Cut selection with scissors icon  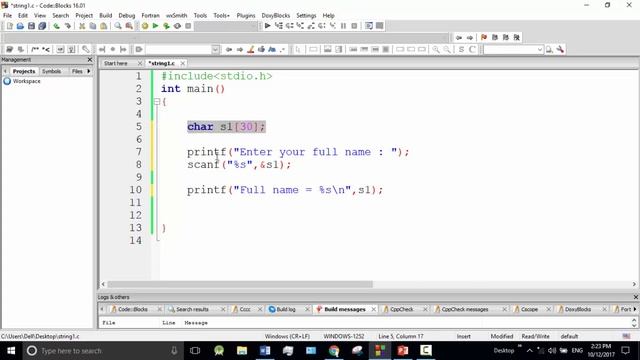(x=82, y=26)
